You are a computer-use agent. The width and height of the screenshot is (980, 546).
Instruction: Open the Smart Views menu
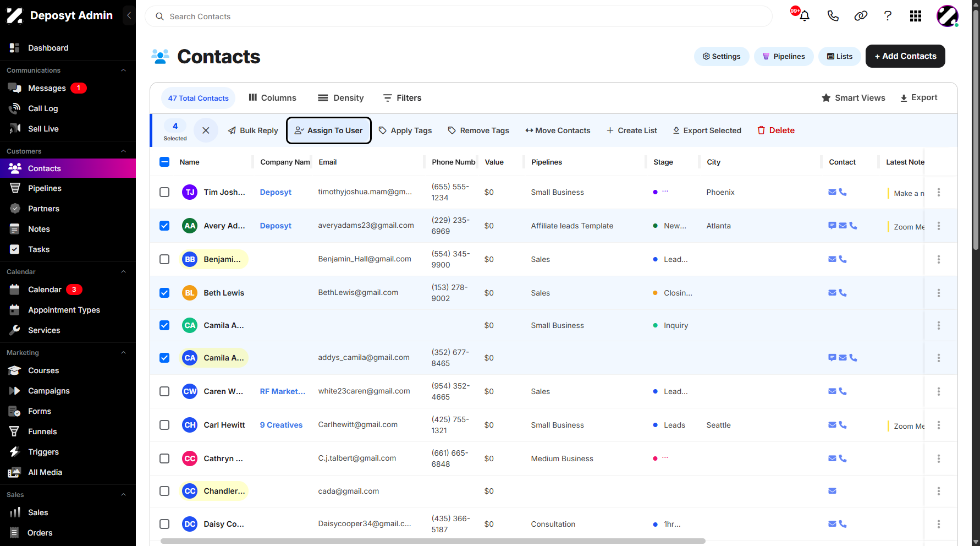click(854, 98)
